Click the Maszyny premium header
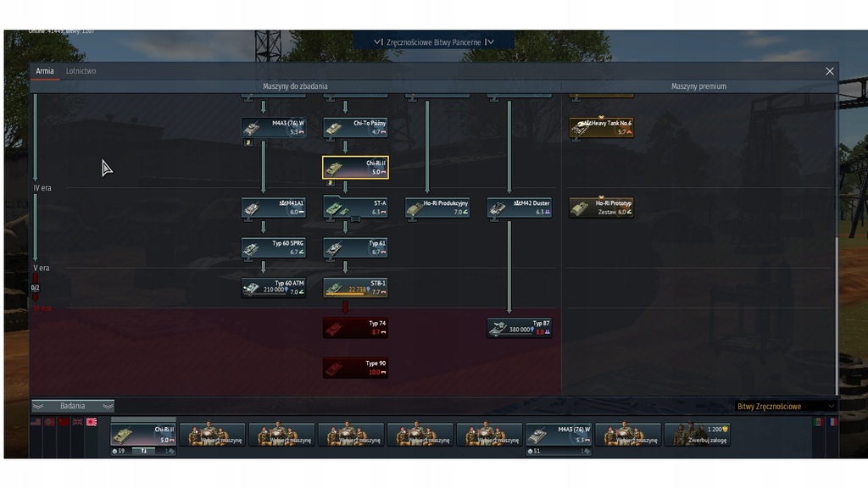The width and height of the screenshot is (868, 488). click(x=698, y=86)
